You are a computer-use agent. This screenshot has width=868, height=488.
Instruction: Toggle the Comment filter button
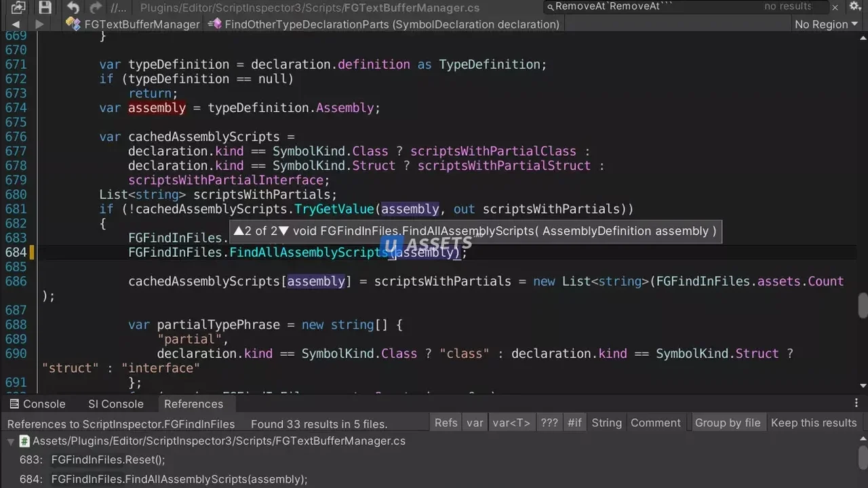[x=655, y=423]
